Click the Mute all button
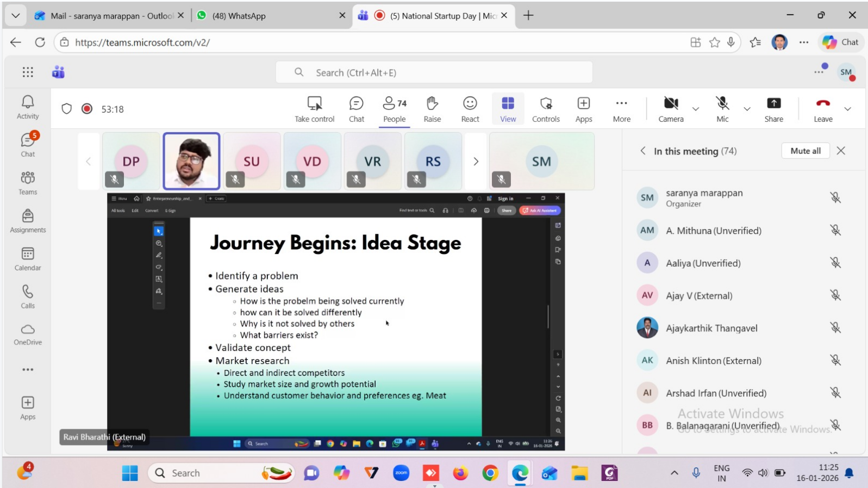The width and height of the screenshot is (868, 488). (805, 151)
